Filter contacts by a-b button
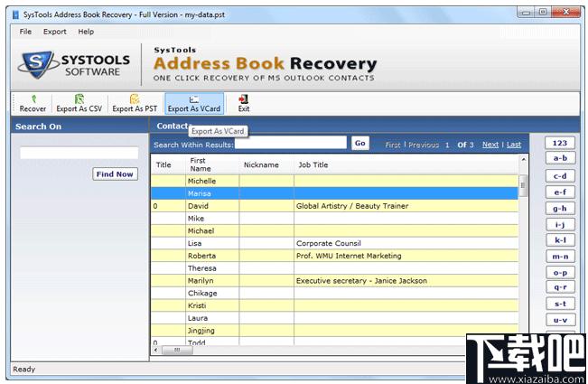 tap(560, 158)
